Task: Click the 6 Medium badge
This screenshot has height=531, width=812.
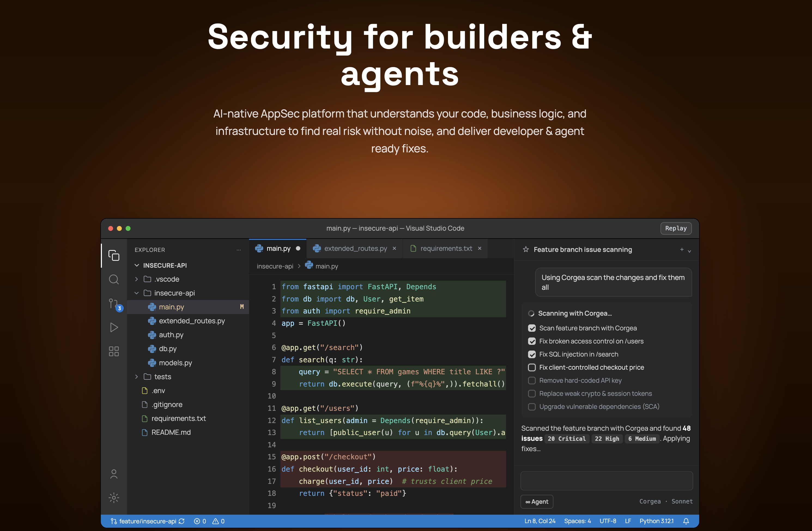Action: (x=642, y=439)
